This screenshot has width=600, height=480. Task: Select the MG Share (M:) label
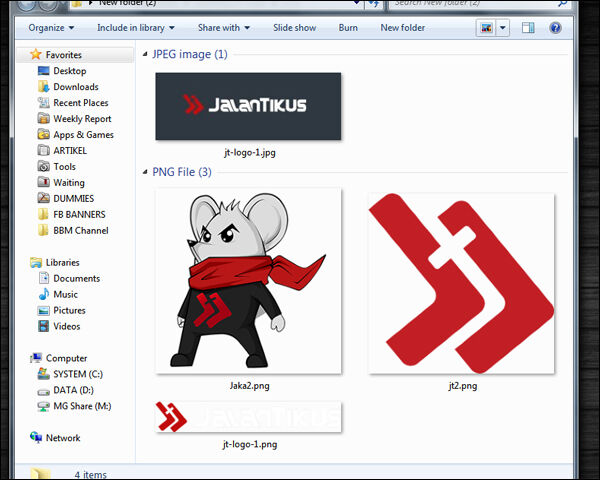point(82,406)
